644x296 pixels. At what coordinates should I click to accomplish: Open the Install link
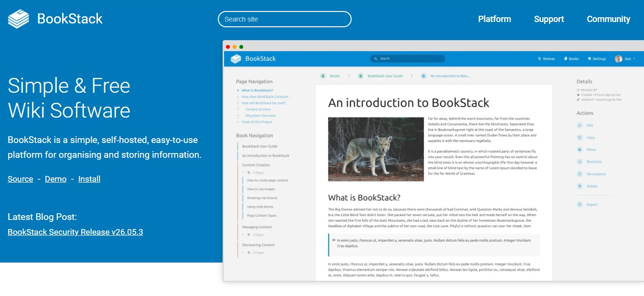(89, 179)
